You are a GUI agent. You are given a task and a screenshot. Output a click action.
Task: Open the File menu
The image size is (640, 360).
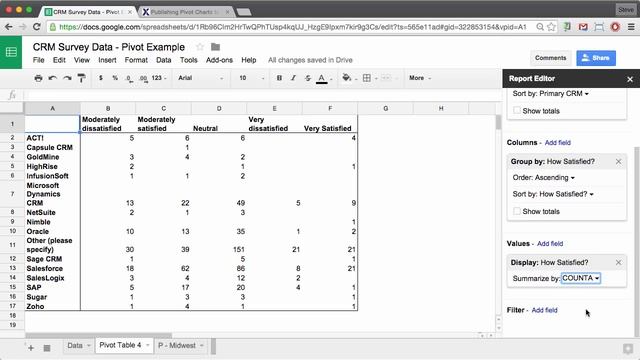coord(38,60)
